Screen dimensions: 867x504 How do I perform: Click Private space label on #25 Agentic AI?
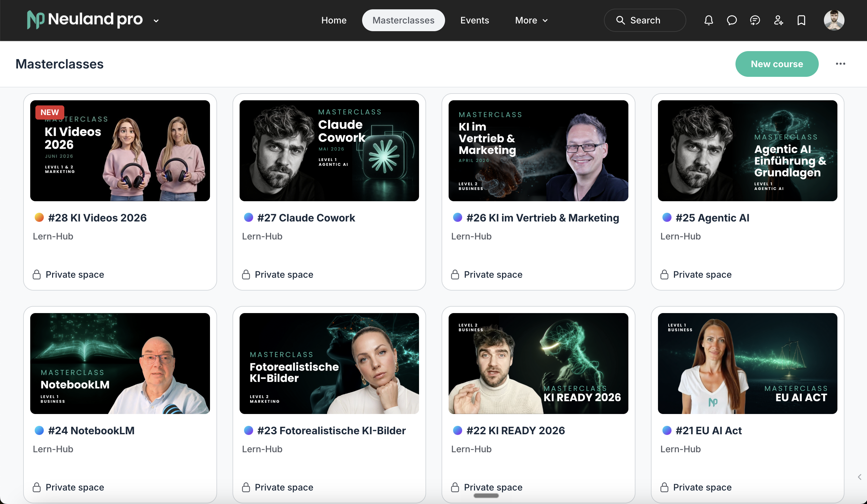pyautogui.click(x=702, y=274)
